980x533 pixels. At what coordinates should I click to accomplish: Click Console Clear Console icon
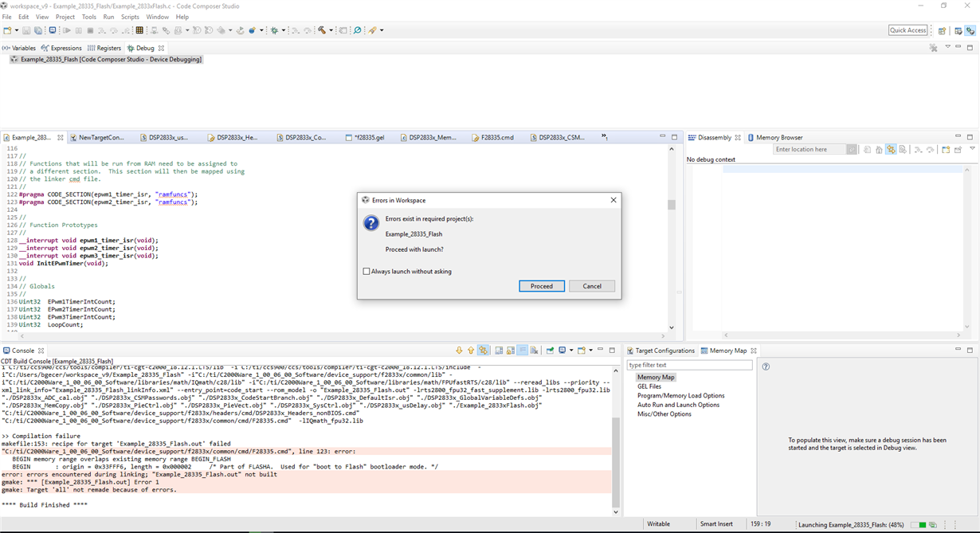(x=534, y=351)
